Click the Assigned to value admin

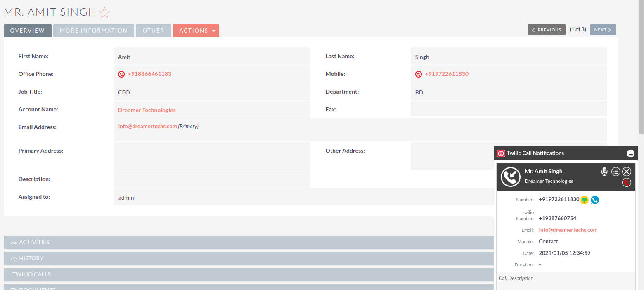click(x=126, y=198)
